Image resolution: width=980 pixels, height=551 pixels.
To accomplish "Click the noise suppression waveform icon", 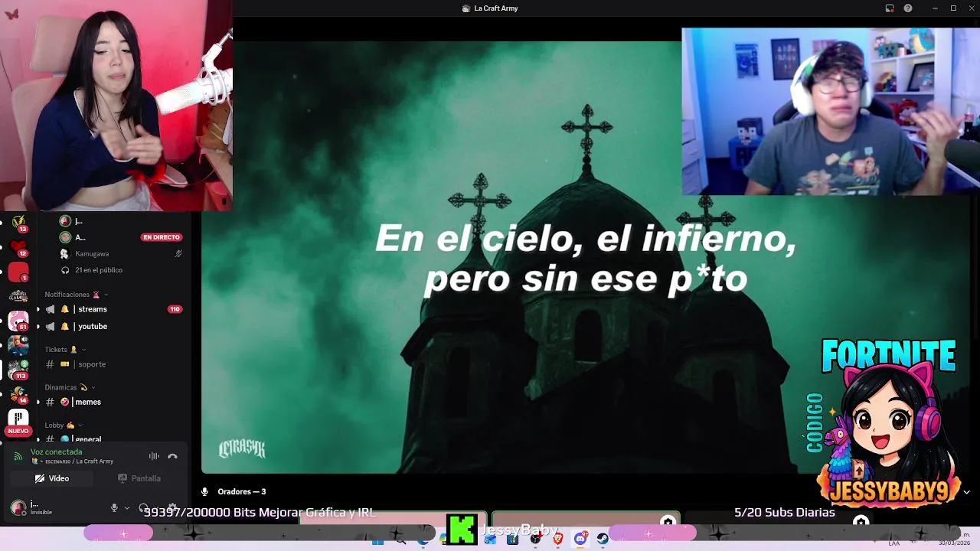I will point(154,456).
